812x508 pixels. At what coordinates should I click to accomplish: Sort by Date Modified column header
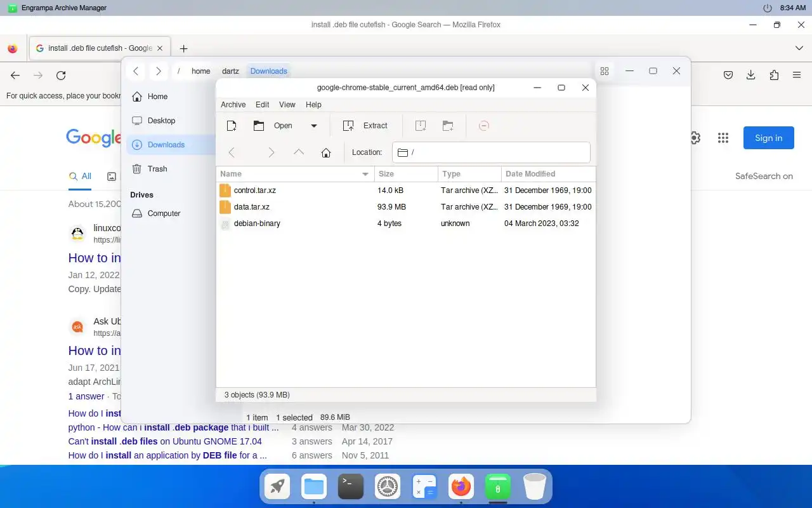(x=548, y=174)
